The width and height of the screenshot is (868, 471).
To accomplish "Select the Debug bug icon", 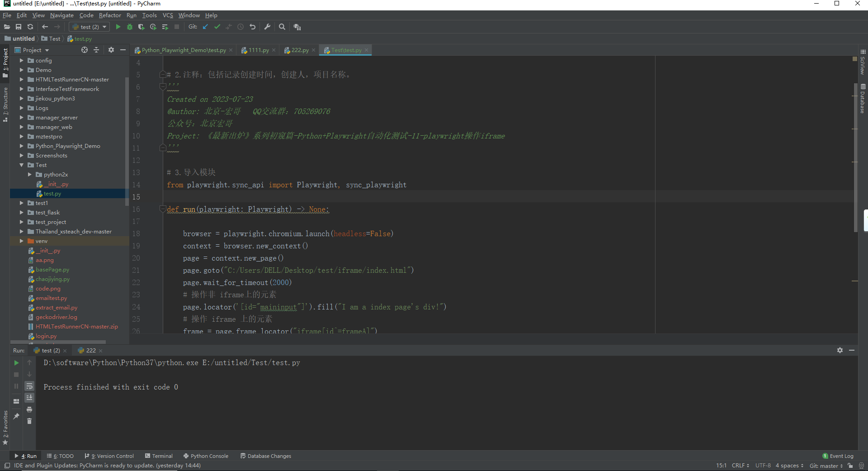I will tap(129, 27).
